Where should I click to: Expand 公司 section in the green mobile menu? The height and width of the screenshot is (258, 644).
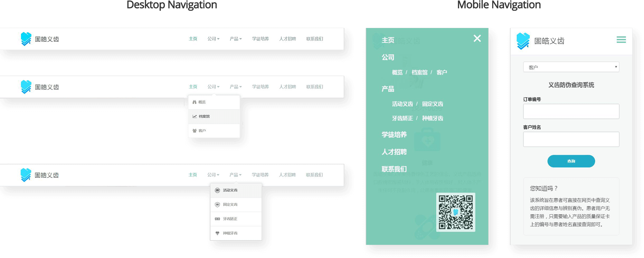point(388,57)
